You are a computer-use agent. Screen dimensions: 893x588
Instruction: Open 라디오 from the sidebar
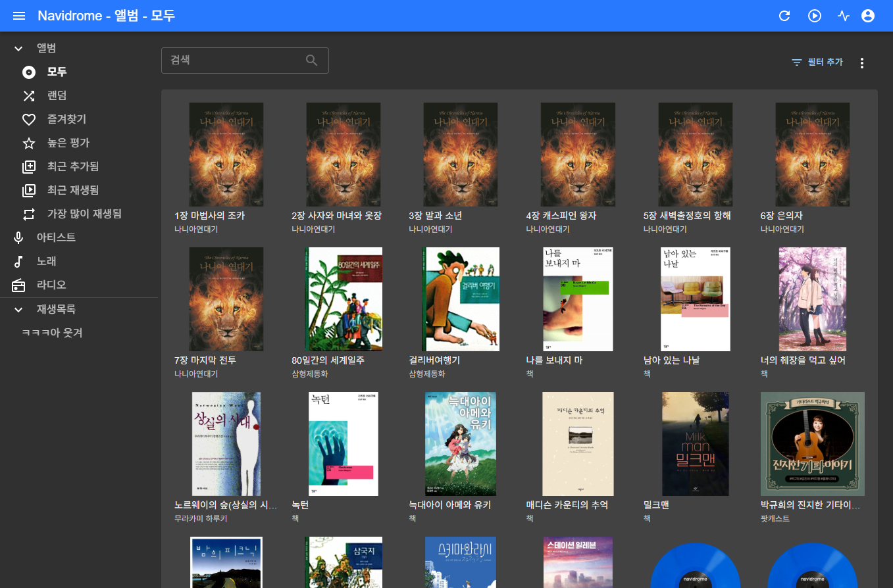[x=51, y=285]
